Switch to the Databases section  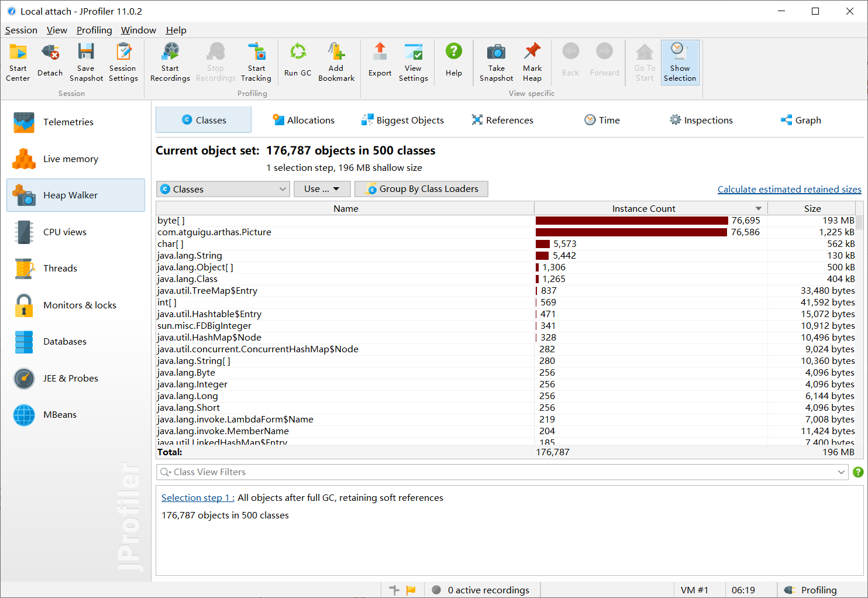[75, 342]
